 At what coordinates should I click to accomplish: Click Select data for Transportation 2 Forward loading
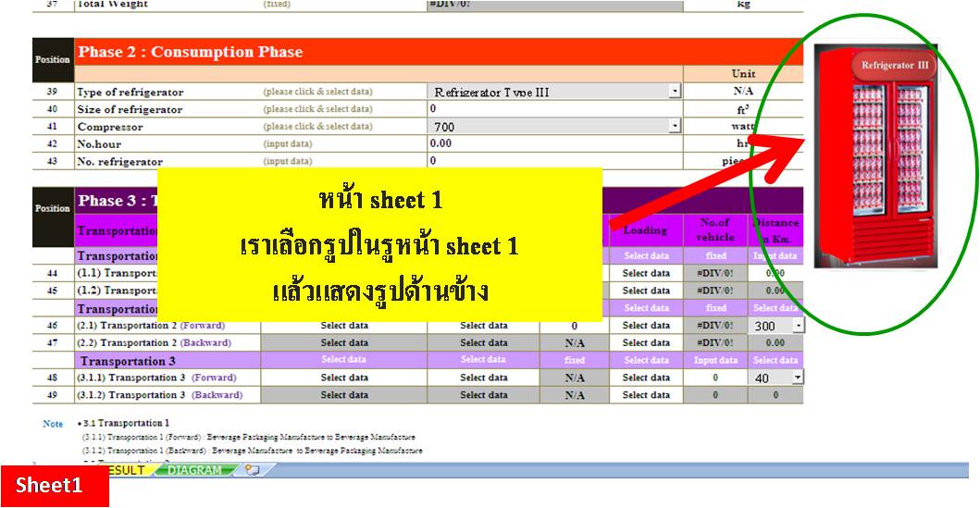pyautogui.click(x=646, y=326)
